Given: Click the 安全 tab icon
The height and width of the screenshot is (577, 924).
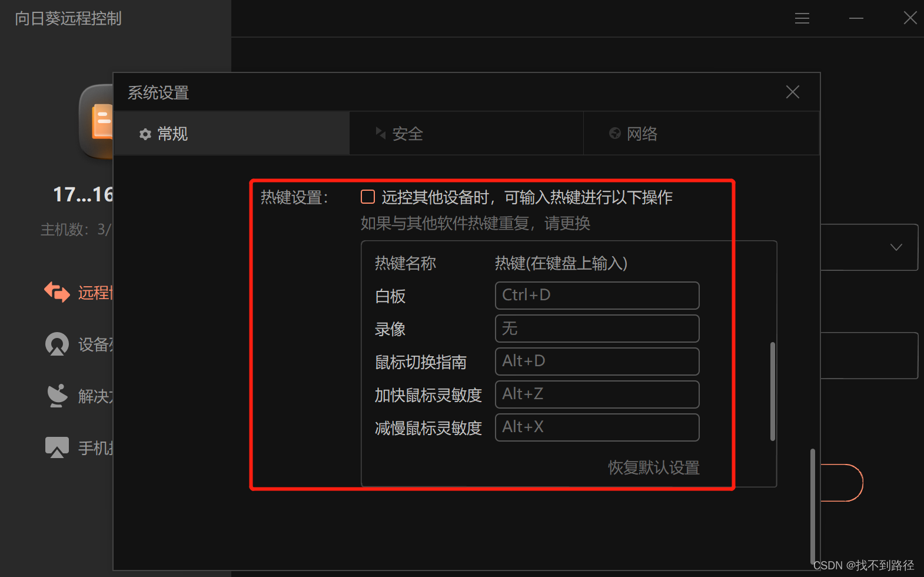Looking at the screenshot, I should 381,133.
